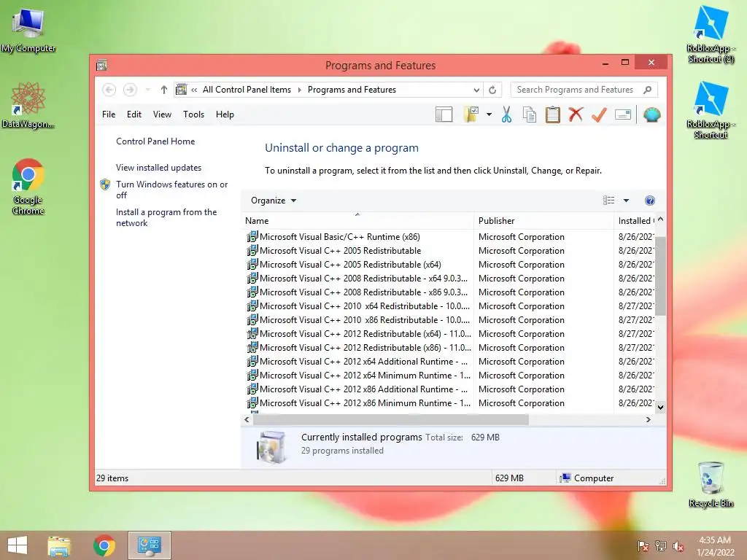Image resolution: width=747 pixels, height=560 pixels.
Task: Click the globe shell toolbar icon
Action: click(x=651, y=114)
